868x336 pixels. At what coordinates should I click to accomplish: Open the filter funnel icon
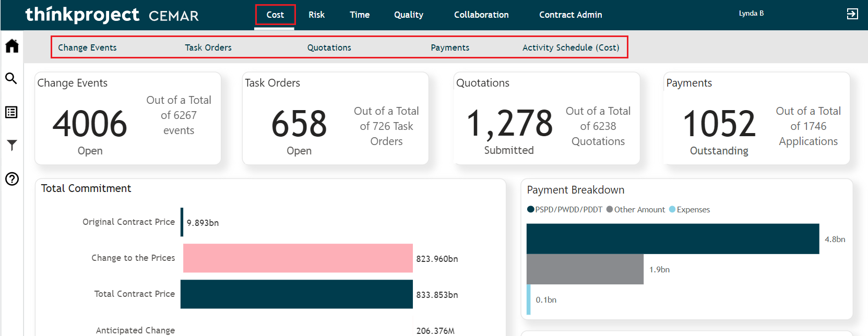11,145
